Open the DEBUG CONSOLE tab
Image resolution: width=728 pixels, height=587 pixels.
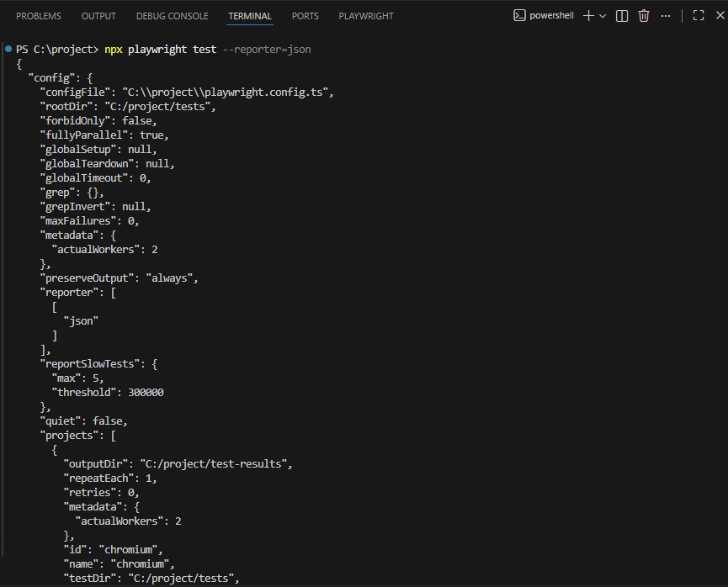173,15
